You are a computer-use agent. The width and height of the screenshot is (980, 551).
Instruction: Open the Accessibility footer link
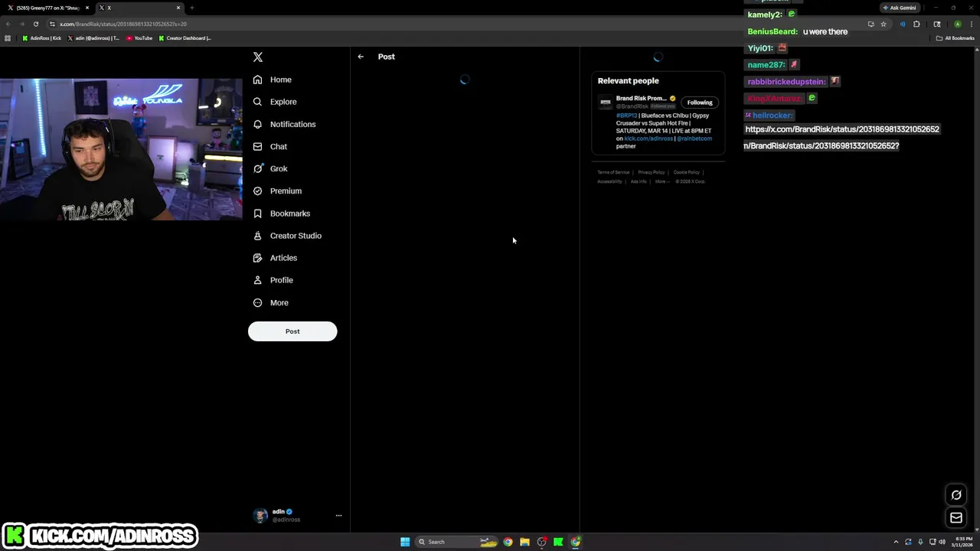coord(609,181)
